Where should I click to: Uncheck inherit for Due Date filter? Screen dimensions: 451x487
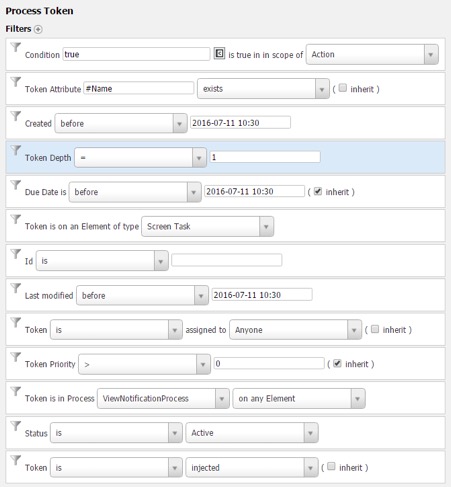(x=318, y=191)
